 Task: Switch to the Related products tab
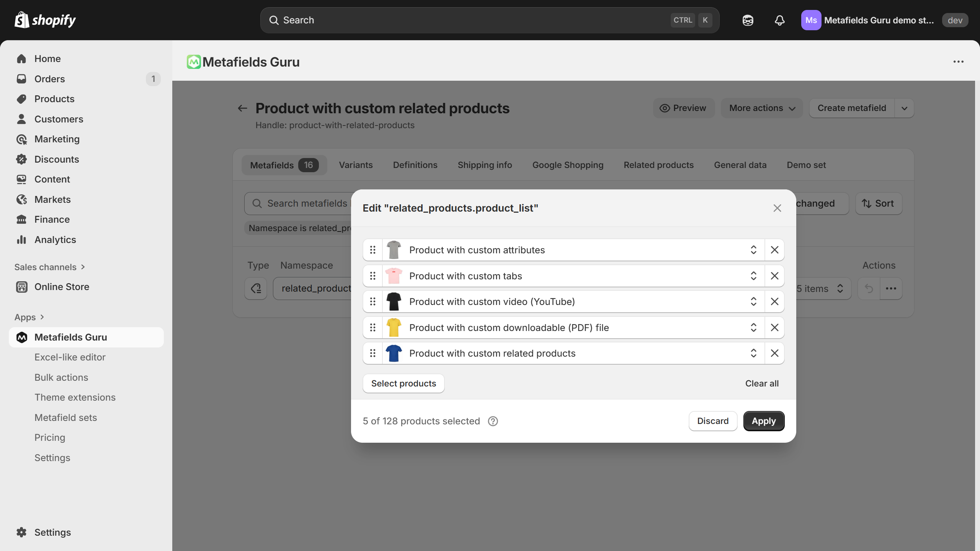point(658,165)
